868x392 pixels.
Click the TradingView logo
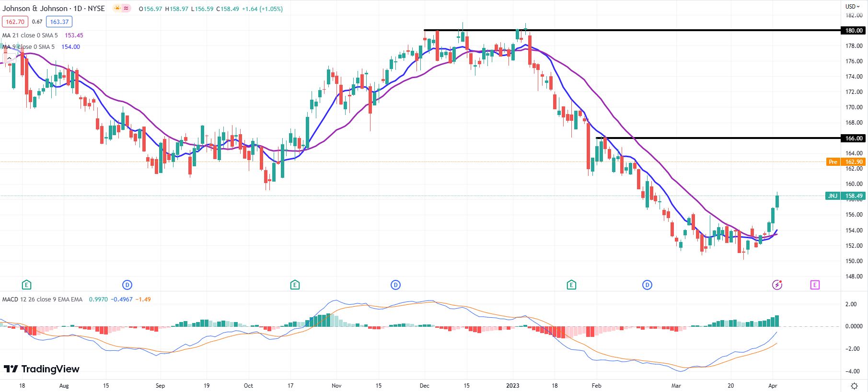click(42, 369)
